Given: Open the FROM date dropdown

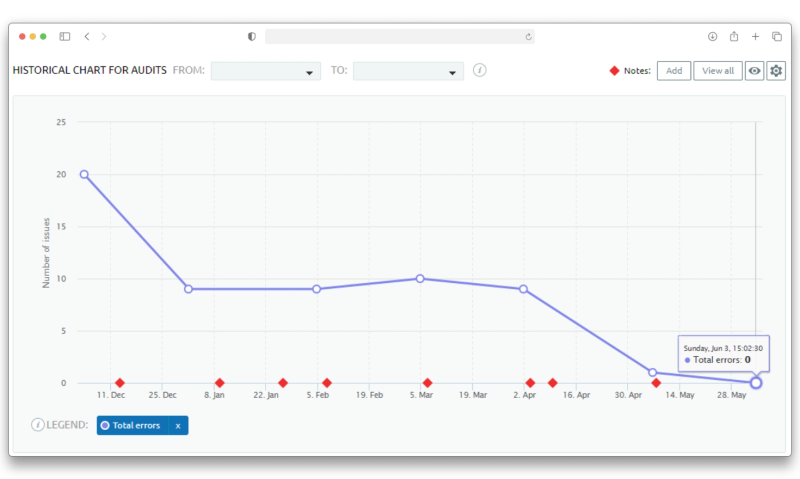Looking at the screenshot, I should pyautogui.click(x=265, y=71).
